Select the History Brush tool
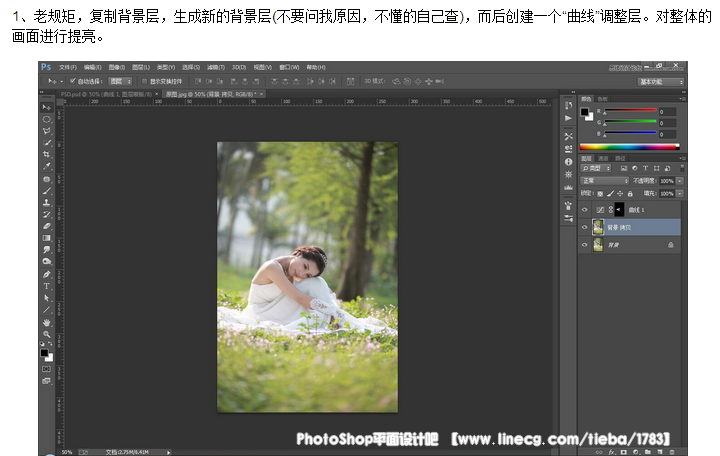 coord(46,214)
